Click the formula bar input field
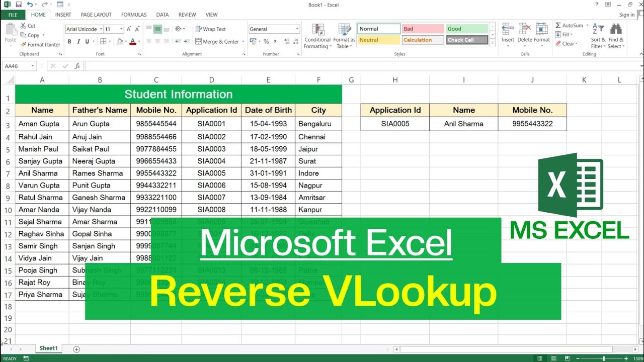 pos(363,66)
